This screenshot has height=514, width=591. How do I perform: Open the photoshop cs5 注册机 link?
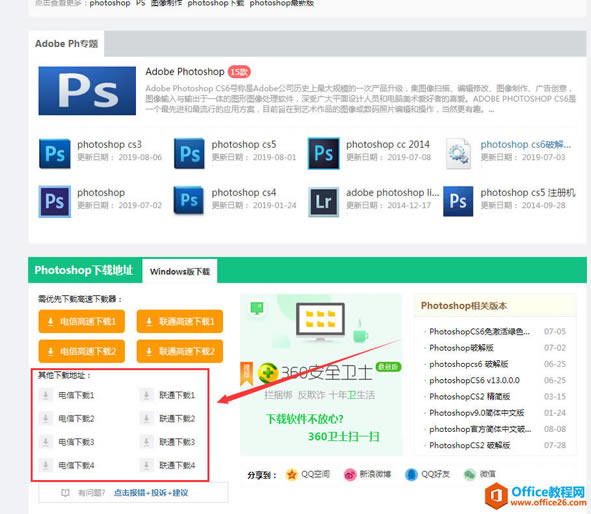coord(528,193)
